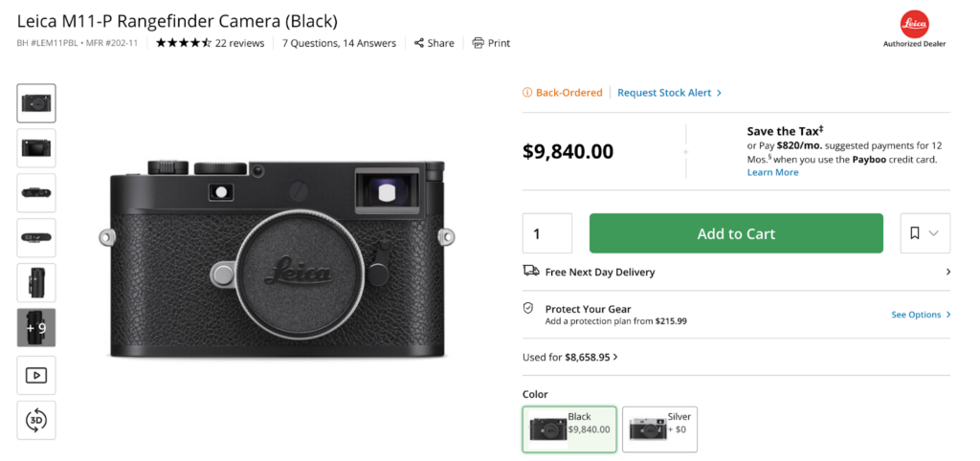Image resolution: width=980 pixels, height=461 pixels.
Task: Click the Free Next Day Delivery truck icon
Action: click(530, 272)
